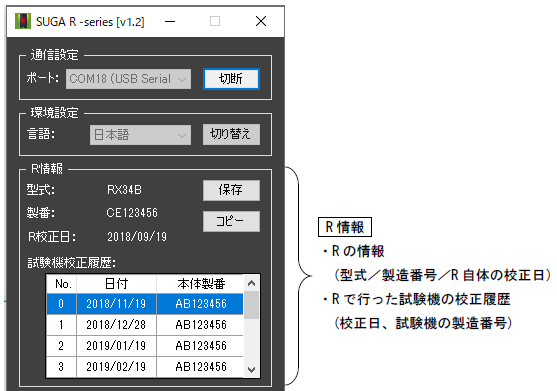Open the 日本語 language dropdown
This screenshot has width=557, height=391.
(140, 135)
